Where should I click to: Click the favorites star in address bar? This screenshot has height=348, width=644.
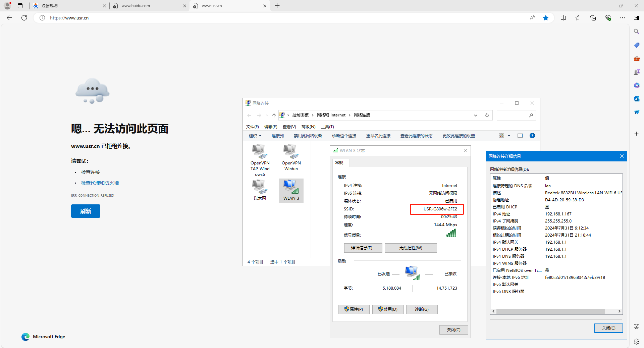[546, 18]
